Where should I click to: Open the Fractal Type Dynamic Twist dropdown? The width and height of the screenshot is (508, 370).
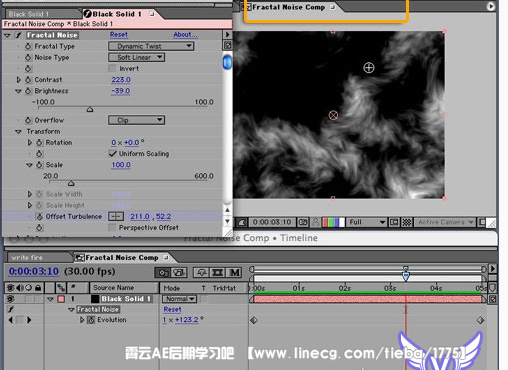tap(151, 46)
